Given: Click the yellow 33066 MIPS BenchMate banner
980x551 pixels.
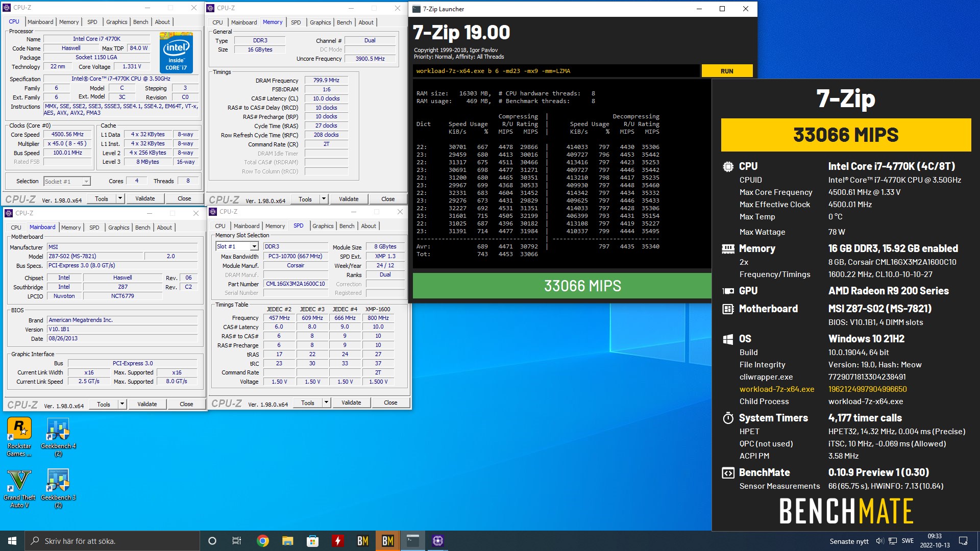Looking at the screenshot, I should click(x=846, y=135).
